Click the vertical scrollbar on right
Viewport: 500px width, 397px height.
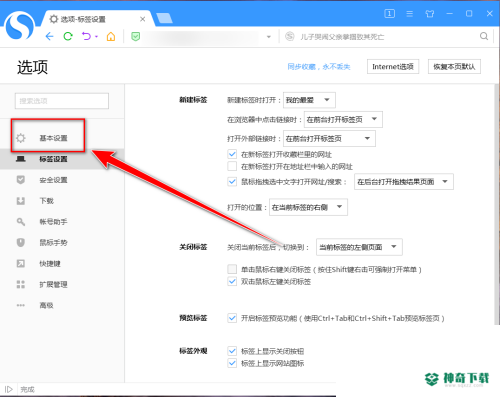[x=497, y=204]
